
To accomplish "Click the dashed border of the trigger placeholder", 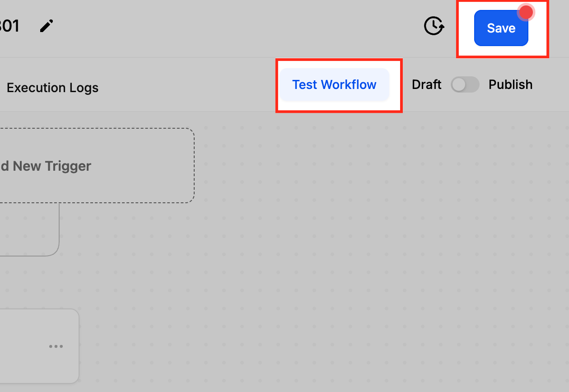I will tap(194, 166).
